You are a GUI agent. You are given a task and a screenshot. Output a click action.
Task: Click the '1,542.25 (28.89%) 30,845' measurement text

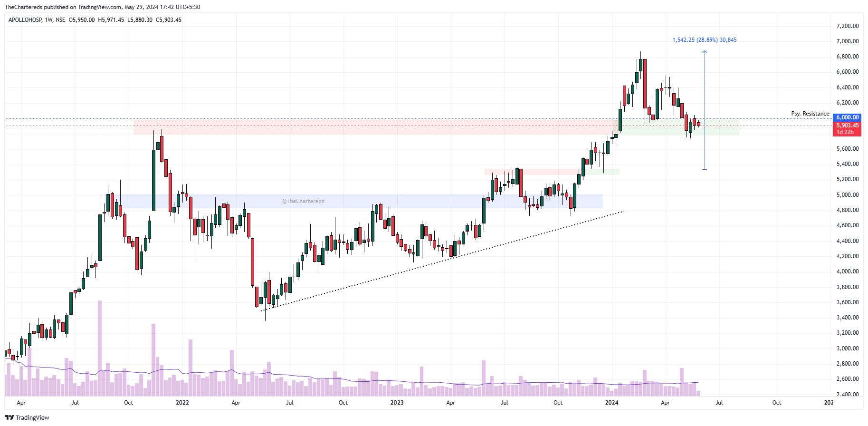point(705,40)
